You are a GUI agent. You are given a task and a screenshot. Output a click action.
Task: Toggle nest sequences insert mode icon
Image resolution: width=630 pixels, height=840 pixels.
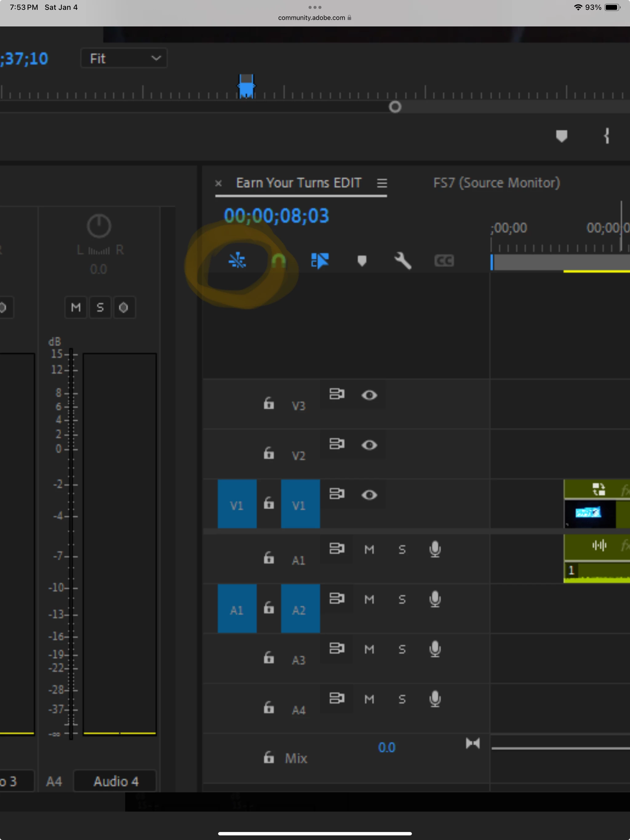[x=237, y=260]
